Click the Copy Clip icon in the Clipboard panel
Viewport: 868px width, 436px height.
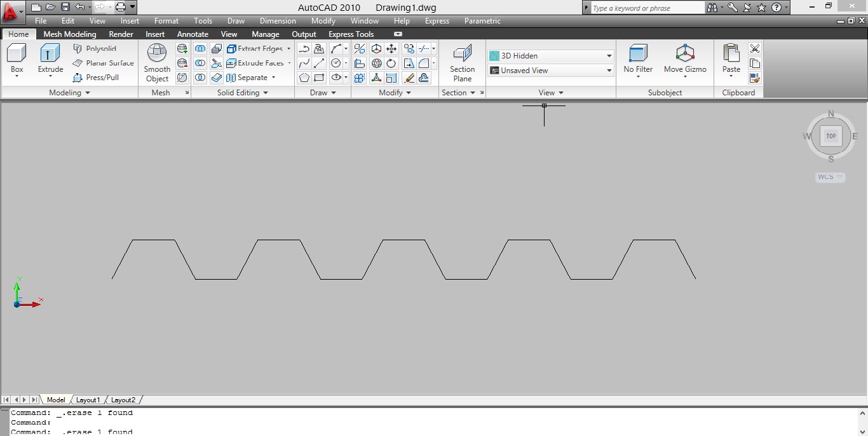click(755, 63)
